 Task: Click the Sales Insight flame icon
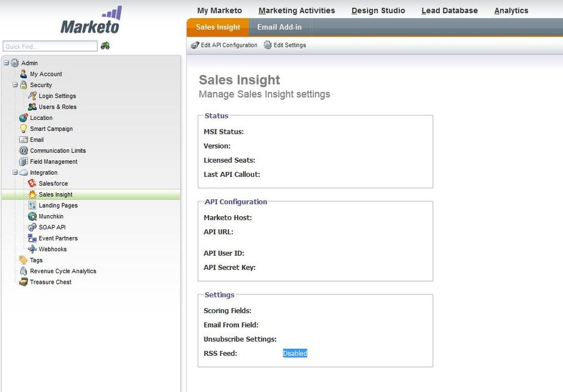click(32, 194)
